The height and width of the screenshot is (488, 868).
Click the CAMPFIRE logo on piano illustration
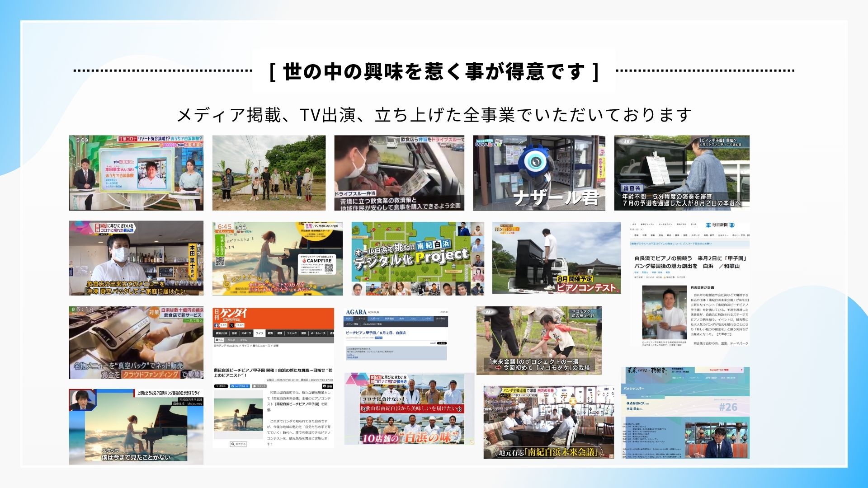[x=316, y=261]
